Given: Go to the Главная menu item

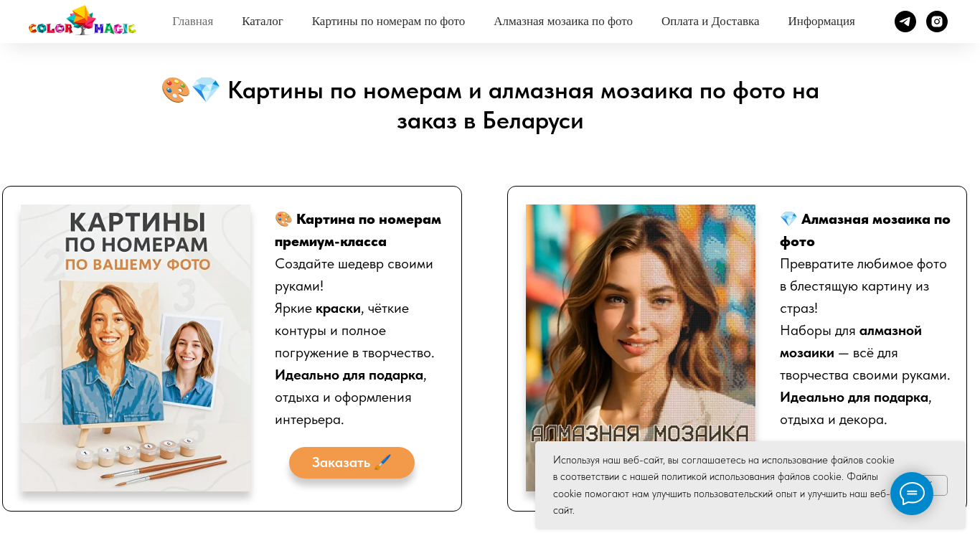Looking at the screenshot, I should tap(192, 22).
